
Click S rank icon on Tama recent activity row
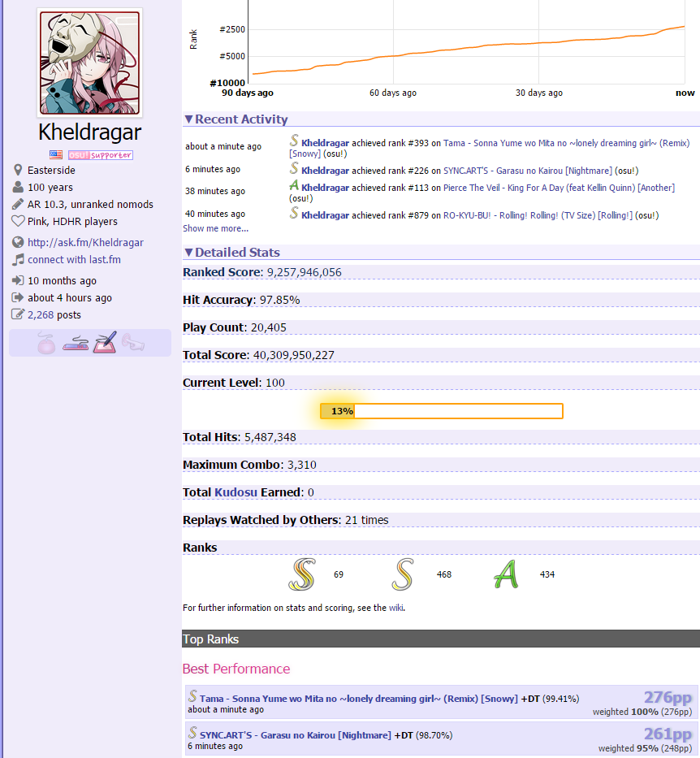(x=294, y=141)
